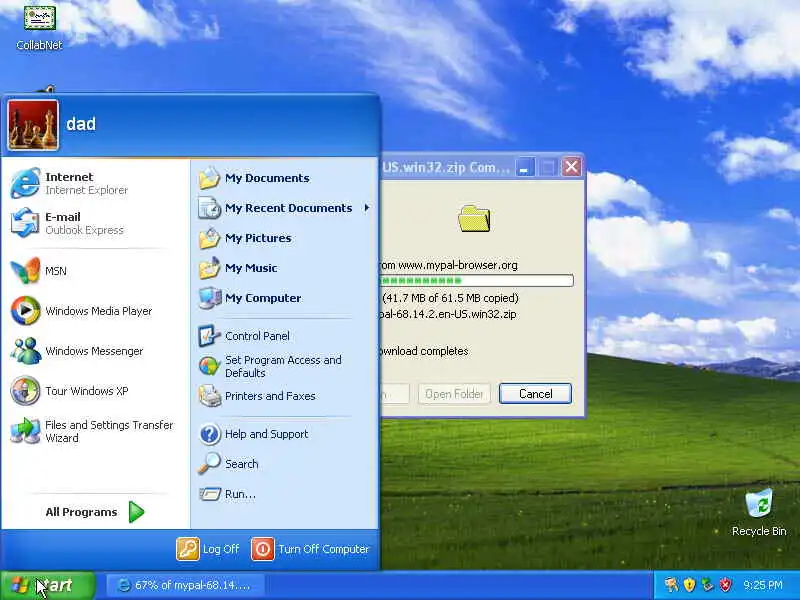Click the dad user name

[81, 124]
